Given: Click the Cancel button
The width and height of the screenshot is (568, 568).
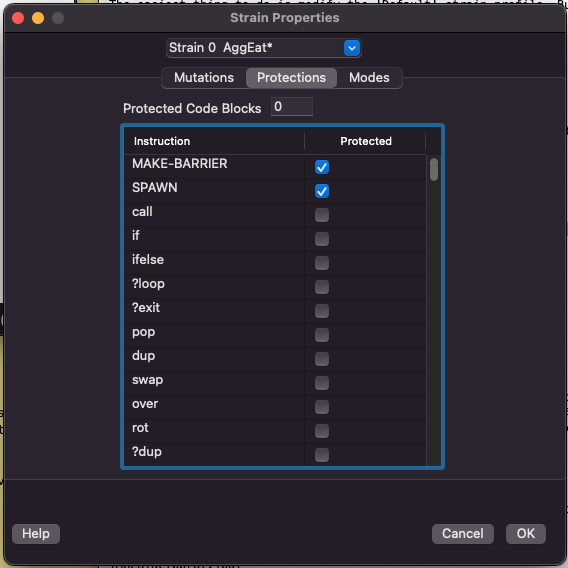Looking at the screenshot, I should 463,534.
